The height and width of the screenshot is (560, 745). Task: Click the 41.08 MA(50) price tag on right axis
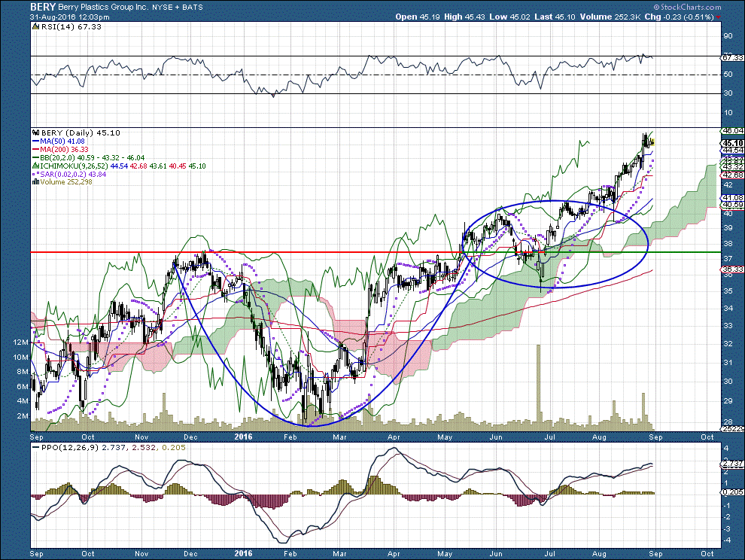(x=732, y=197)
